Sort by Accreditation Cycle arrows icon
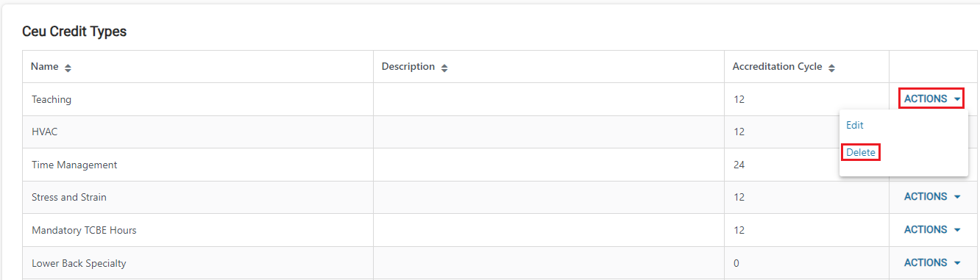This screenshot has width=980, height=280. 831,68
